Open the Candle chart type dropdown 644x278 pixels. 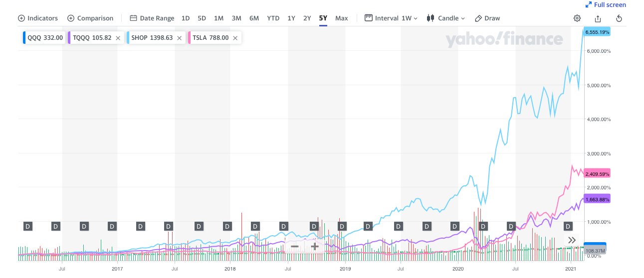click(446, 18)
